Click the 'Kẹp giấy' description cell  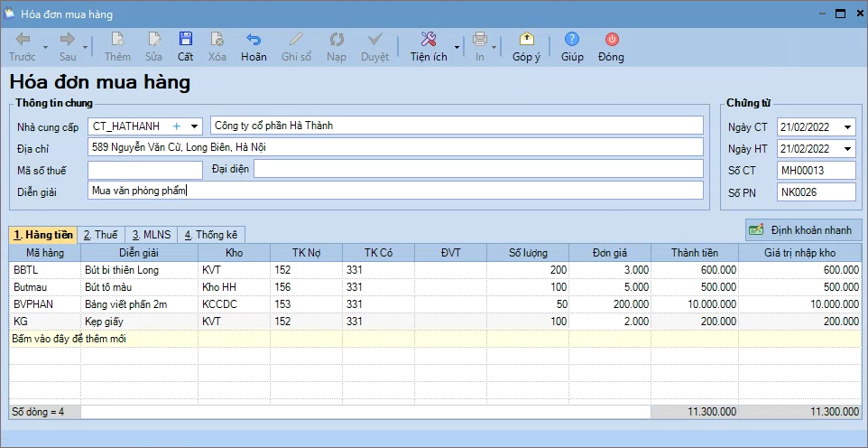(140, 322)
